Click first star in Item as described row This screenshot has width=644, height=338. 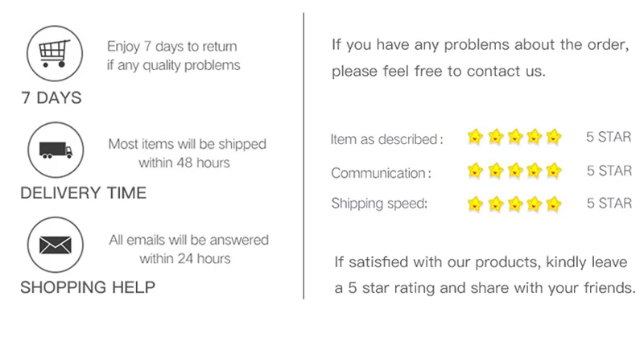(475, 136)
